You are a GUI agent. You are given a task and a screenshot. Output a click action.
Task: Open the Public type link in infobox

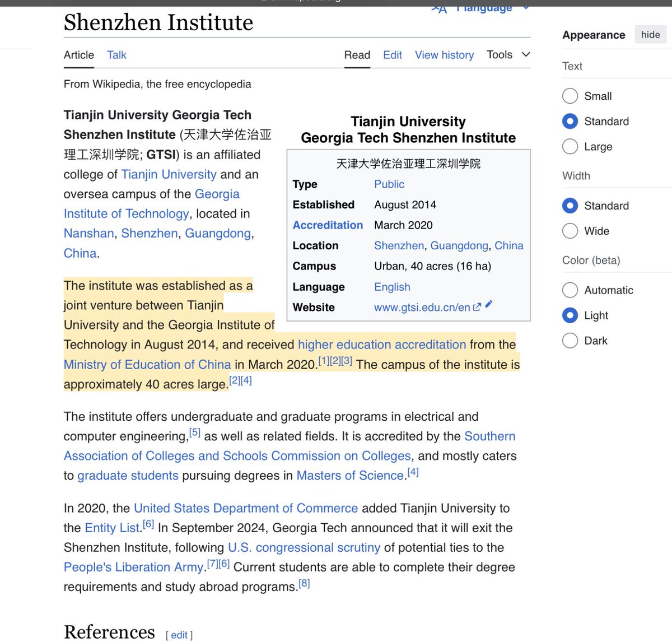(x=389, y=184)
